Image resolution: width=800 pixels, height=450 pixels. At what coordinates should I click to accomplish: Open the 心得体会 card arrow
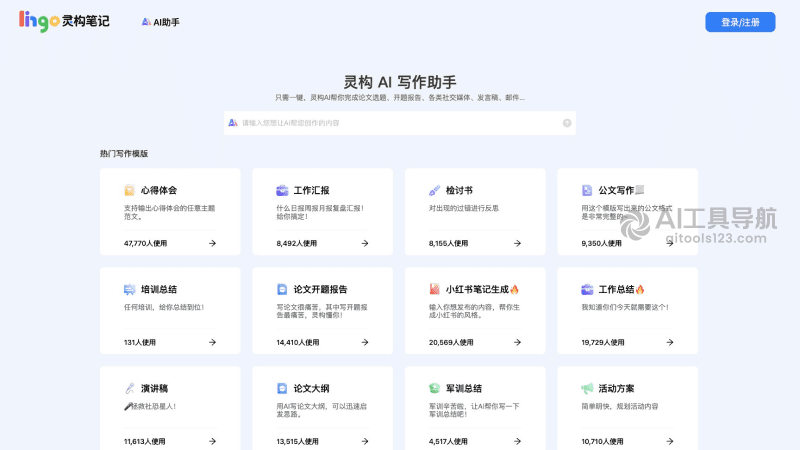click(212, 243)
